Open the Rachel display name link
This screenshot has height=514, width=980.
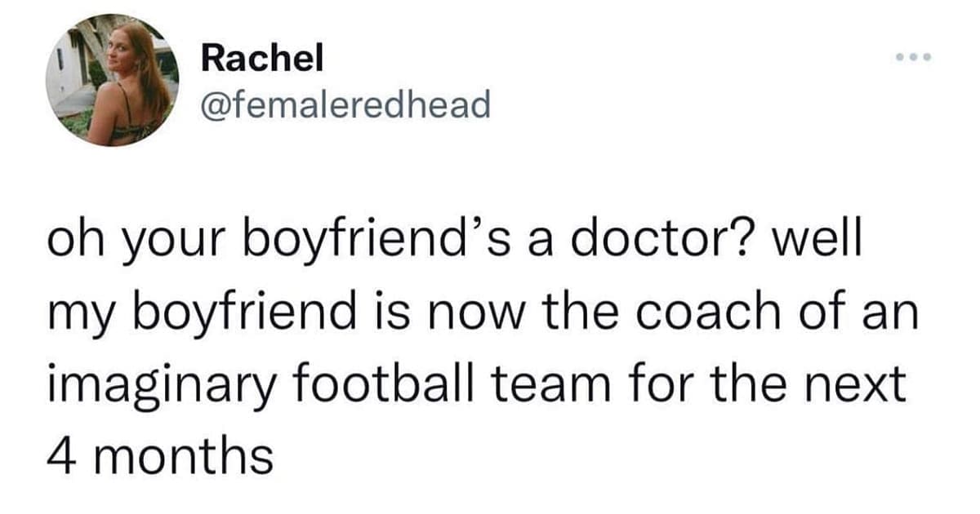(262, 58)
